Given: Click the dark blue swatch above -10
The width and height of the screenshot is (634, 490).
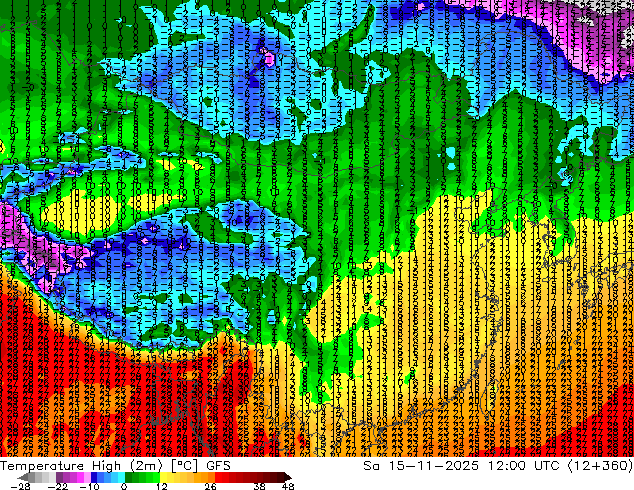Looking at the screenshot, I should 94,477.
